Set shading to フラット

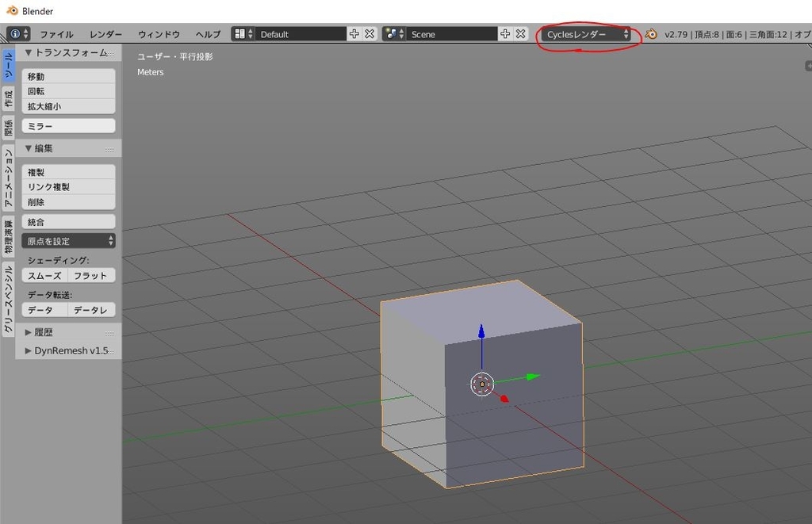tap(91, 275)
